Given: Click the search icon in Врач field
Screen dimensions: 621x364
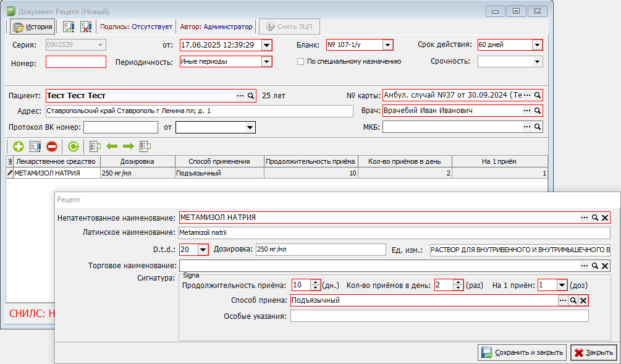Looking at the screenshot, I should click(538, 111).
